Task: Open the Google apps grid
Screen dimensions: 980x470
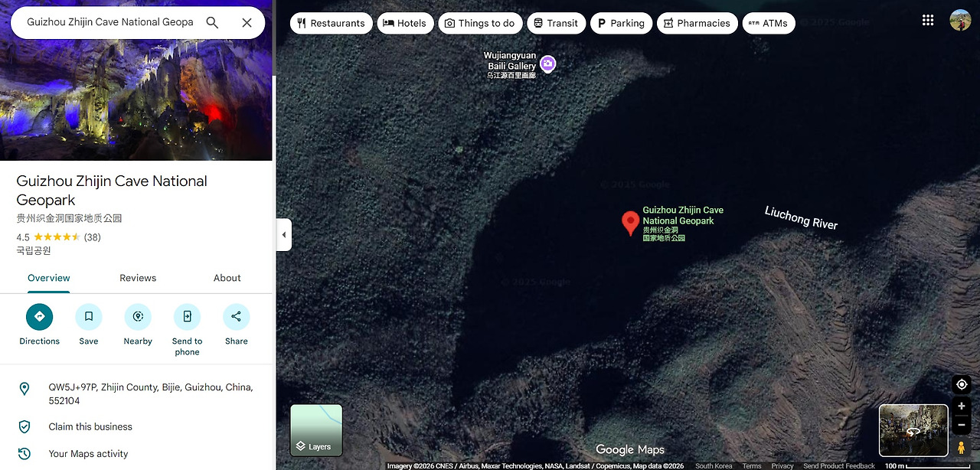Action: coord(928,21)
